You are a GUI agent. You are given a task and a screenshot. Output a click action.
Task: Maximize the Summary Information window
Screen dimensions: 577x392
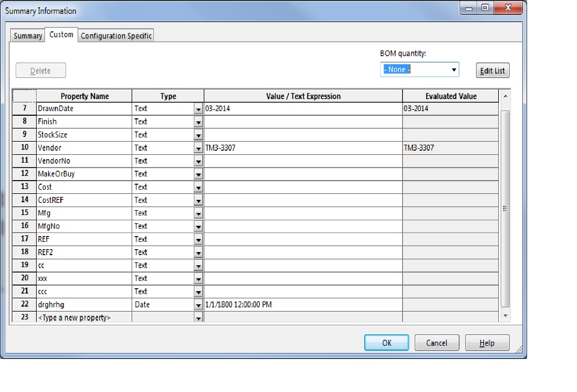click(x=486, y=7)
